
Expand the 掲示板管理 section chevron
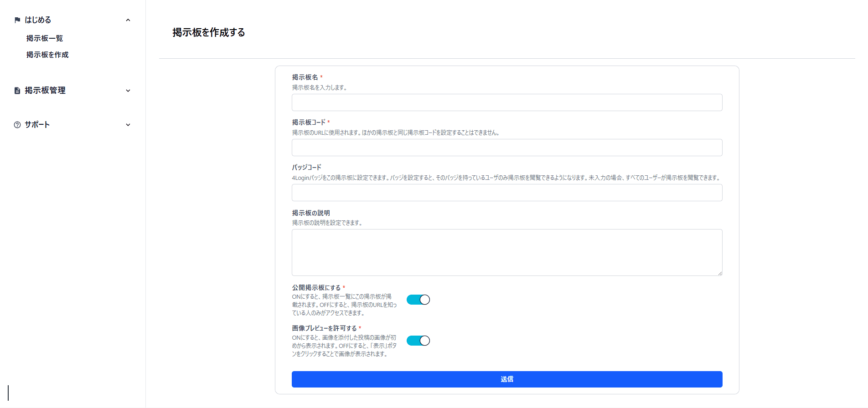point(128,91)
